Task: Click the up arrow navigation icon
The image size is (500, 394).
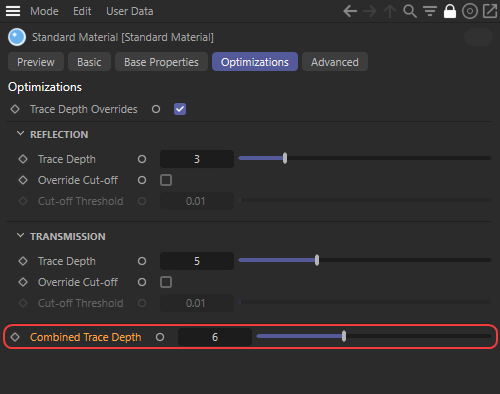Action: (390, 11)
